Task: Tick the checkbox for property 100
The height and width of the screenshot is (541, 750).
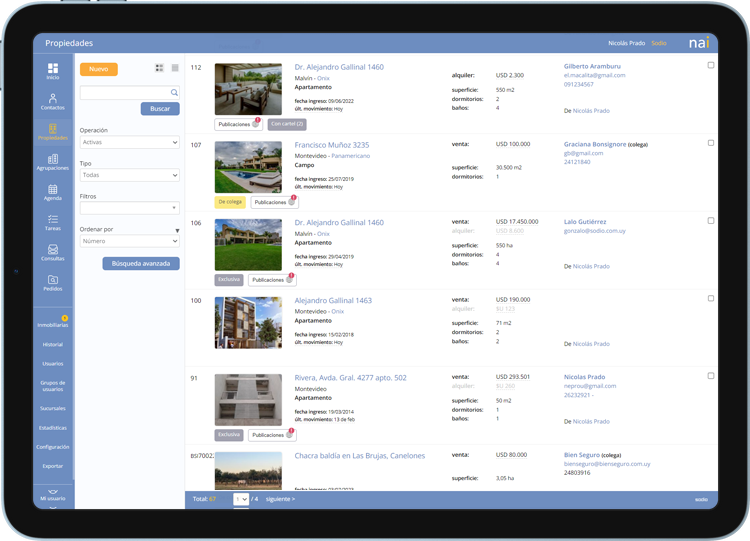Action: 711,298
